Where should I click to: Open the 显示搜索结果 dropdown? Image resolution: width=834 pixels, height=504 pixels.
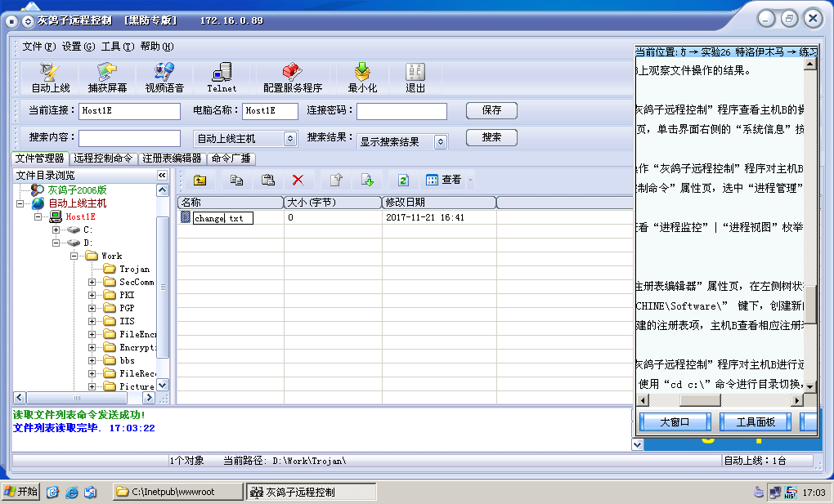tap(441, 142)
